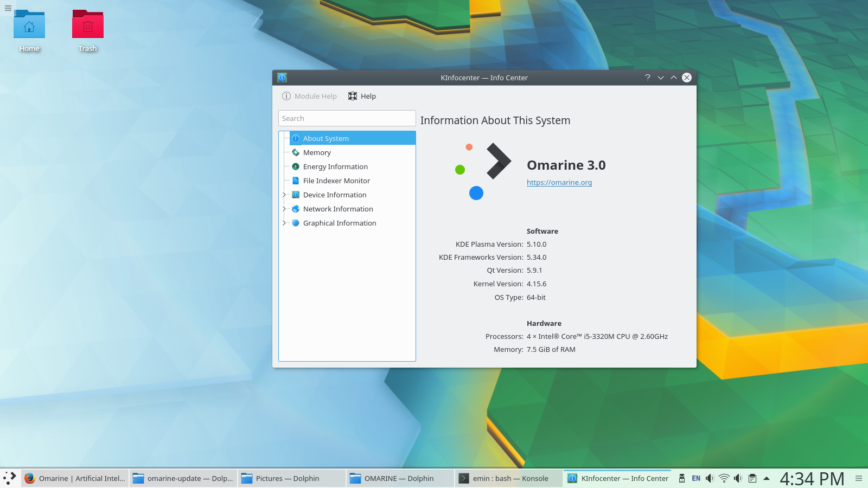The width and height of the screenshot is (868, 488).
Task: Click the Memory module icon
Action: tap(296, 152)
